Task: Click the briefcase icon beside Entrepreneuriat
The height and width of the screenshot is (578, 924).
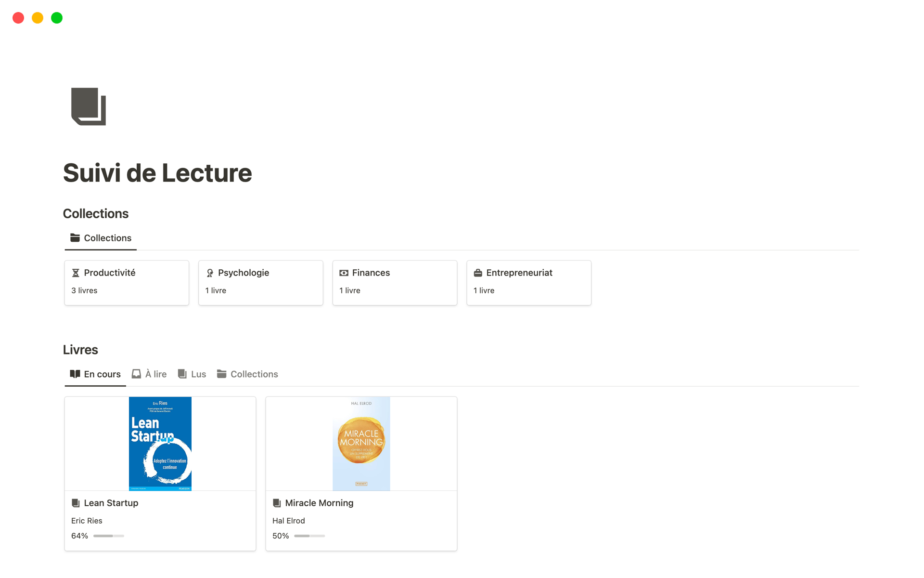Action: tap(478, 273)
